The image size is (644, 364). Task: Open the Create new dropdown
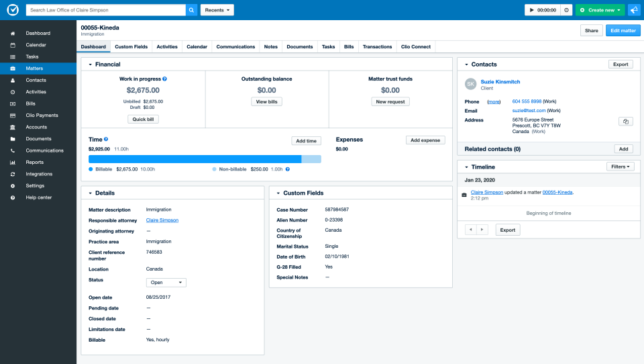[x=600, y=10]
